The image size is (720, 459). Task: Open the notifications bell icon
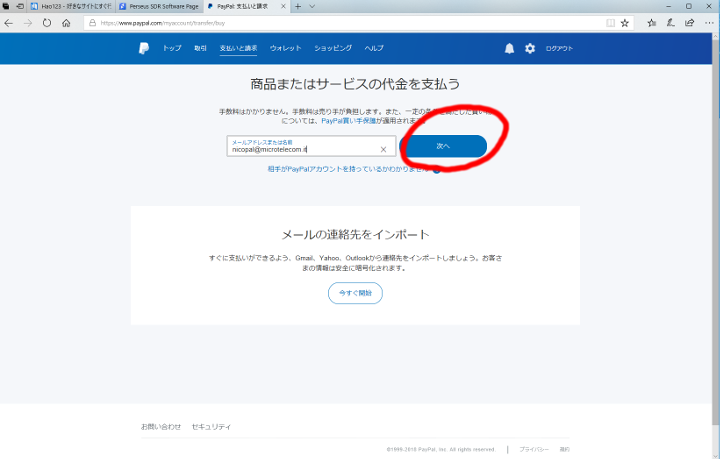click(509, 48)
